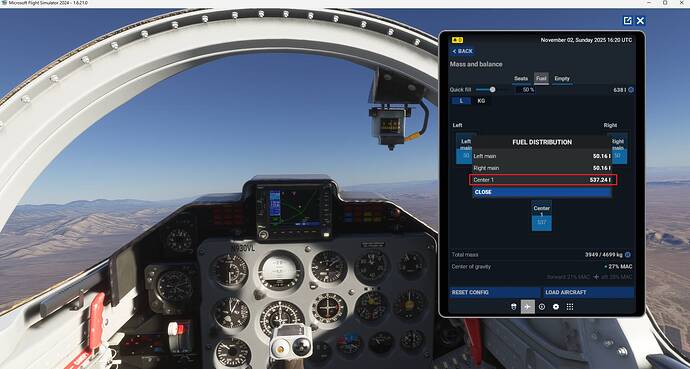
Task: Click LOAD AIRCRAFT button
Action: point(589,292)
